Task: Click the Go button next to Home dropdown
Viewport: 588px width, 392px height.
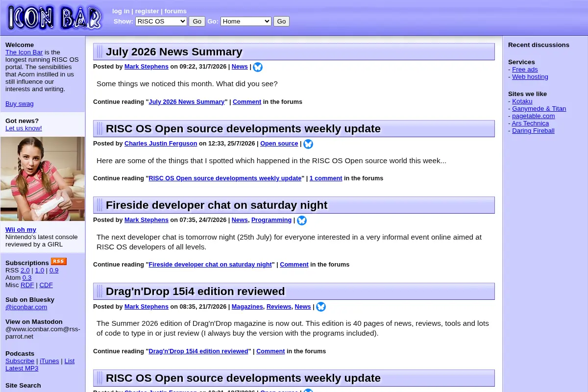Action: point(281,21)
